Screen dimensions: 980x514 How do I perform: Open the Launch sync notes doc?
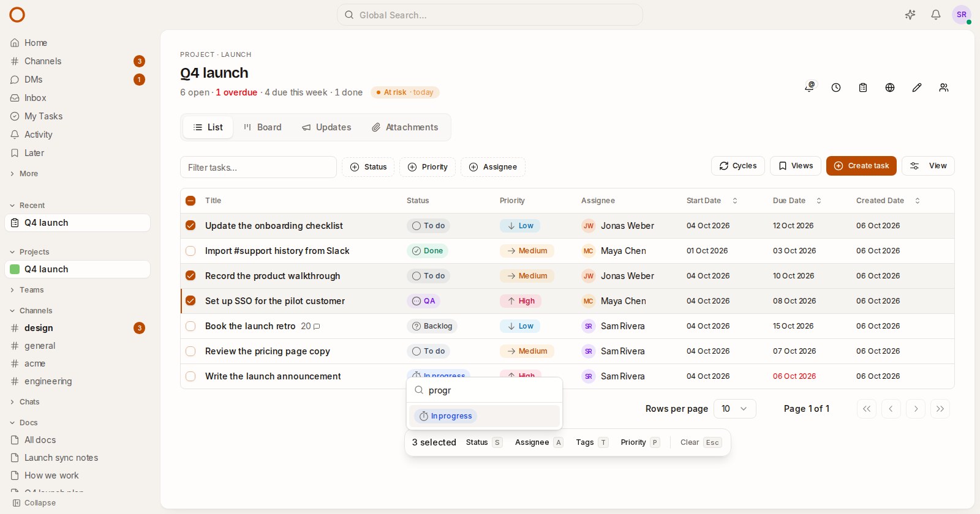coord(77,458)
